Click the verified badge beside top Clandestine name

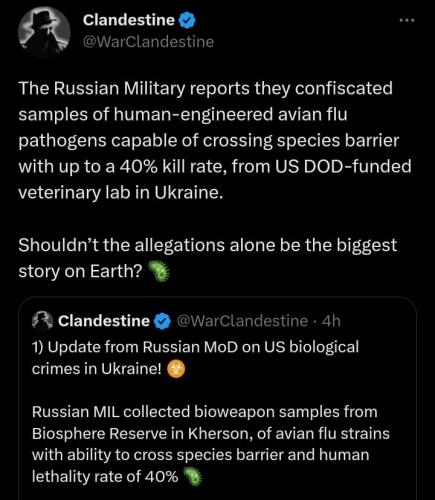pyautogui.click(x=187, y=20)
